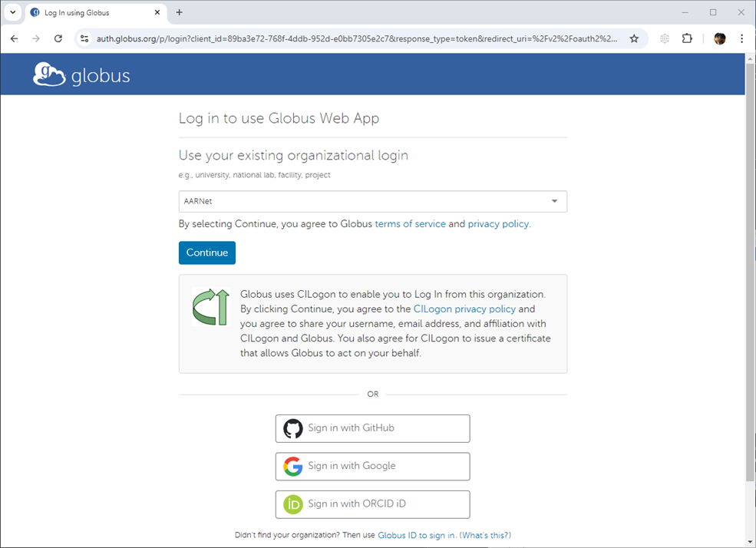Sign in with GitHub

373,428
